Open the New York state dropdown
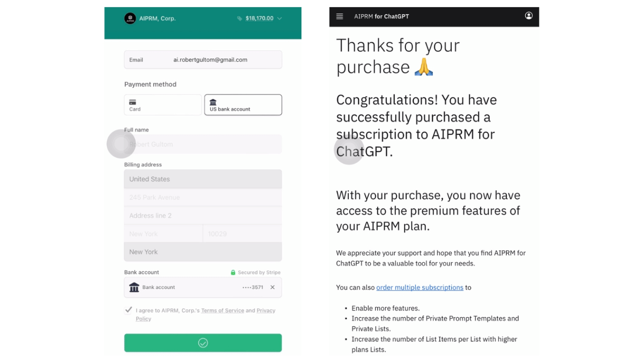This screenshot has height=362, width=644. pyautogui.click(x=203, y=252)
